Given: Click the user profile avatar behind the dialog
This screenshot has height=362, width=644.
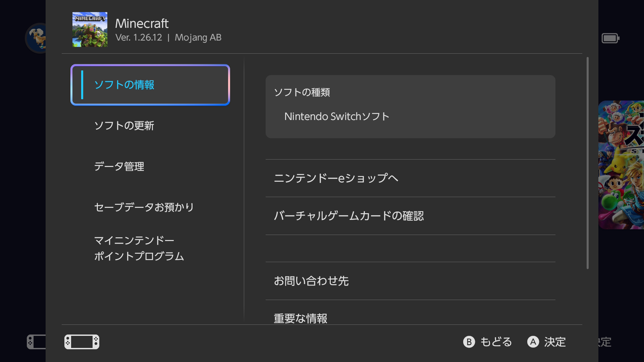Looking at the screenshot, I should pyautogui.click(x=36, y=38).
